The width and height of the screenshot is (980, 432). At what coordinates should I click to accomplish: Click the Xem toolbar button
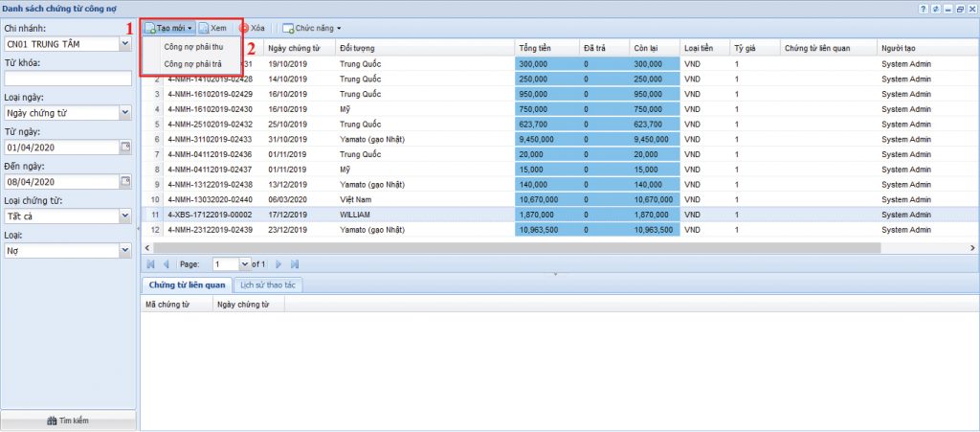pos(213,28)
